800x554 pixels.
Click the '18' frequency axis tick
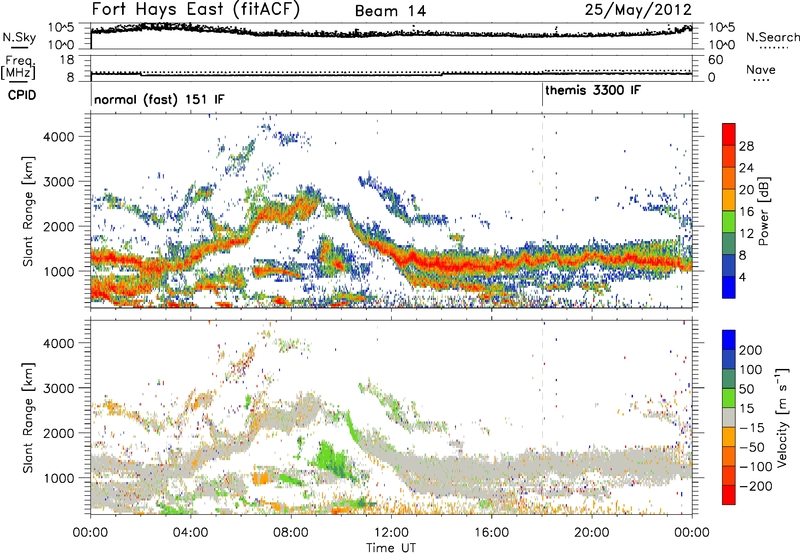pyautogui.click(x=67, y=60)
